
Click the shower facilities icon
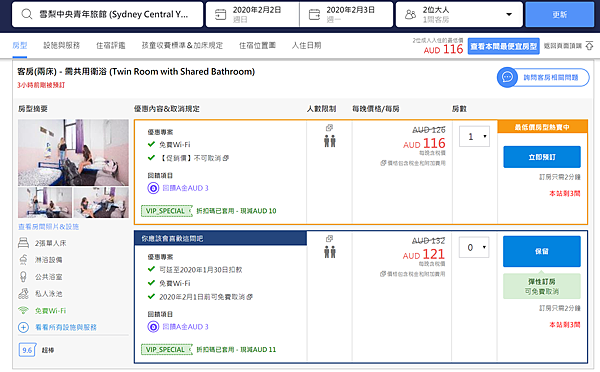(x=23, y=260)
